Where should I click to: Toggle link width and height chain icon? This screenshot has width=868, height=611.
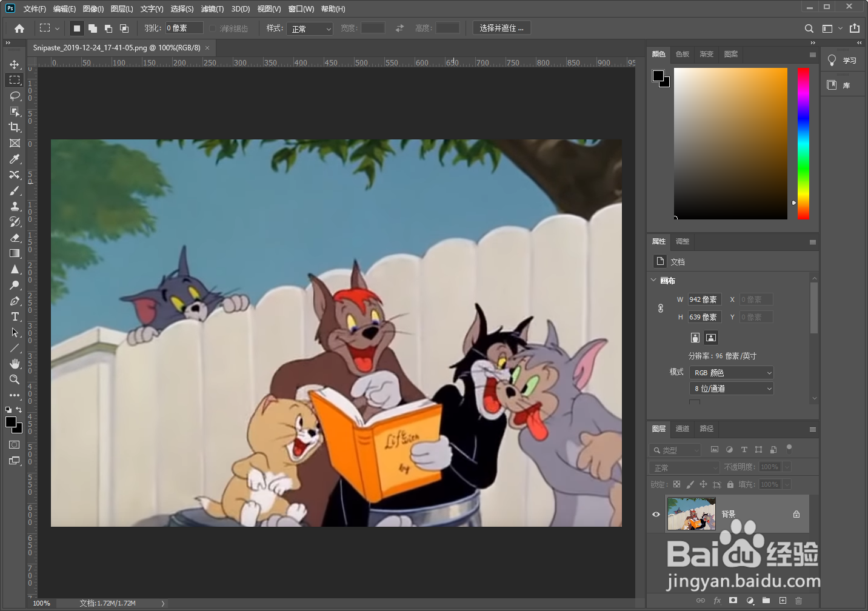pyautogui.click(x=661, y=309)
